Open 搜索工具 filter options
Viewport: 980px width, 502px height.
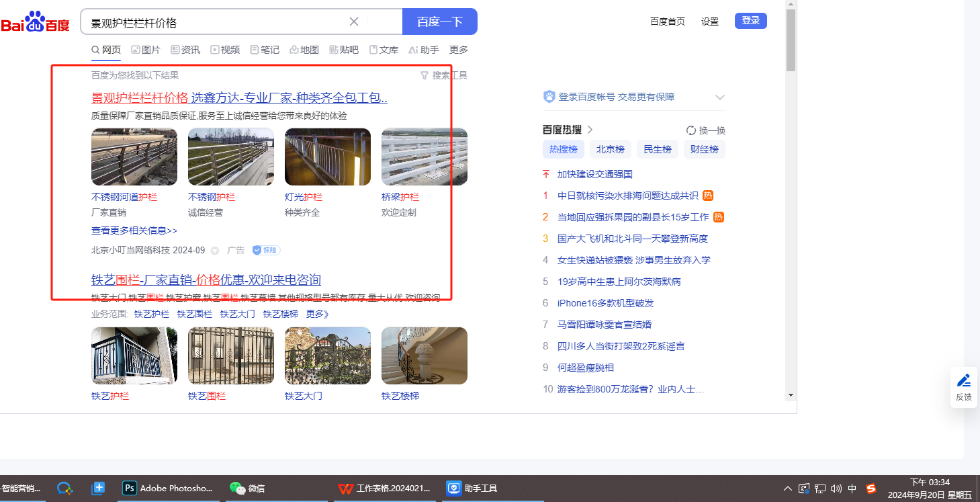(444, 75)
